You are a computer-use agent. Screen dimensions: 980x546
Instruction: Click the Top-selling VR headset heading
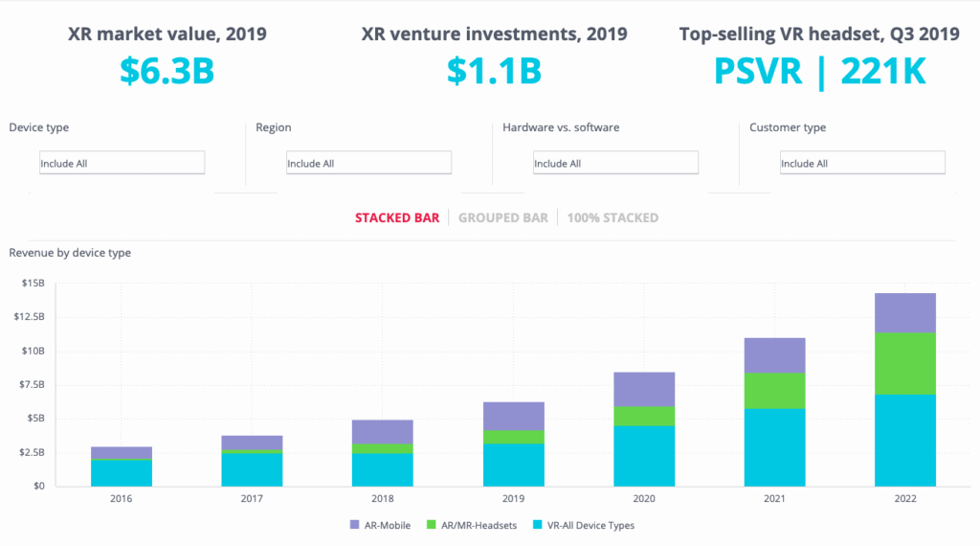click(819, 34)
